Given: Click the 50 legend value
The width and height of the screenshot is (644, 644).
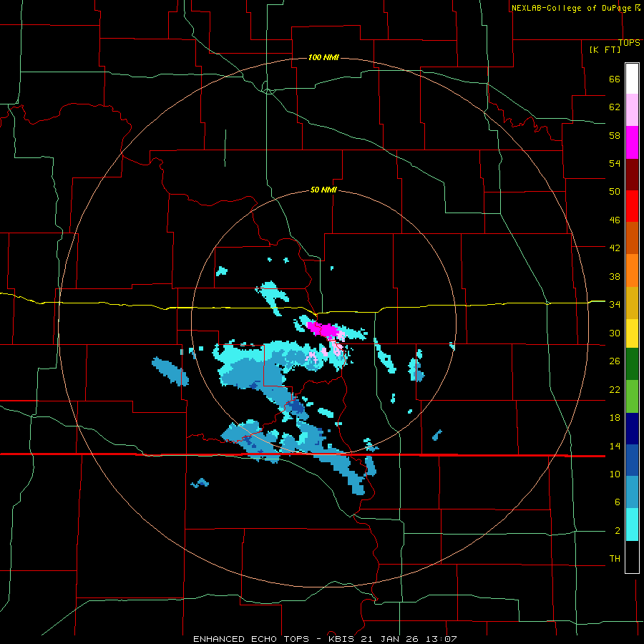Looking at the screenshot, I should coord(615,192).
